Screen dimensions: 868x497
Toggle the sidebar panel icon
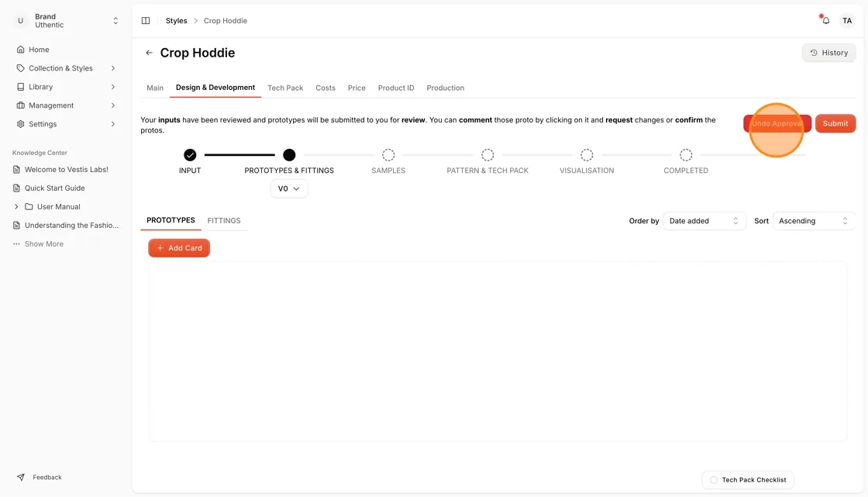146,20
